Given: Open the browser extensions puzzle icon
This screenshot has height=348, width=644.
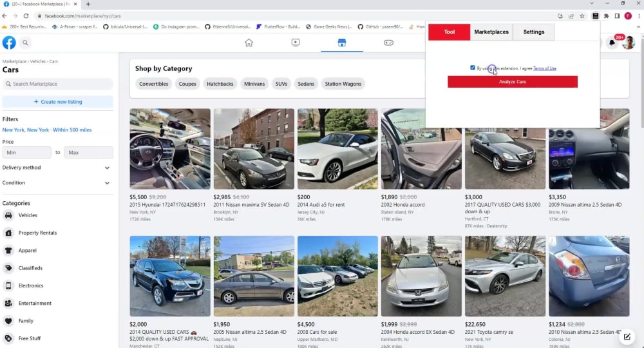Looking at the screenshot, I should pos(606,16).
